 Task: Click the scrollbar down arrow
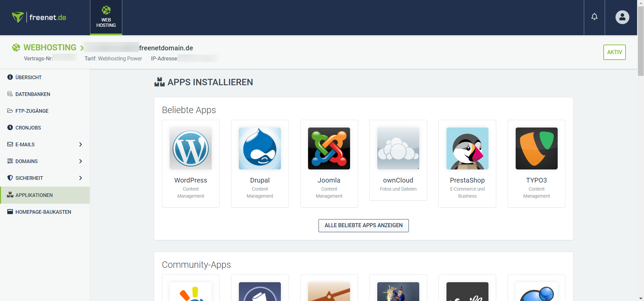(x=641, y=298)
